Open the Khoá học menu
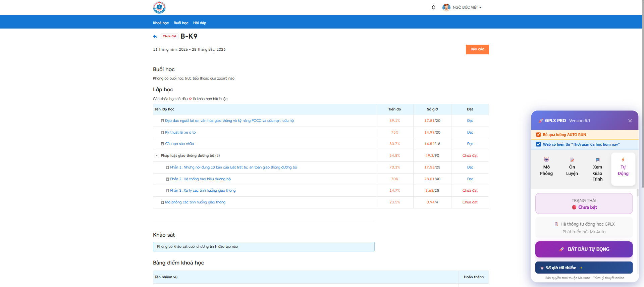The width and height of the screenshot is (644, 287). (161, 23)
